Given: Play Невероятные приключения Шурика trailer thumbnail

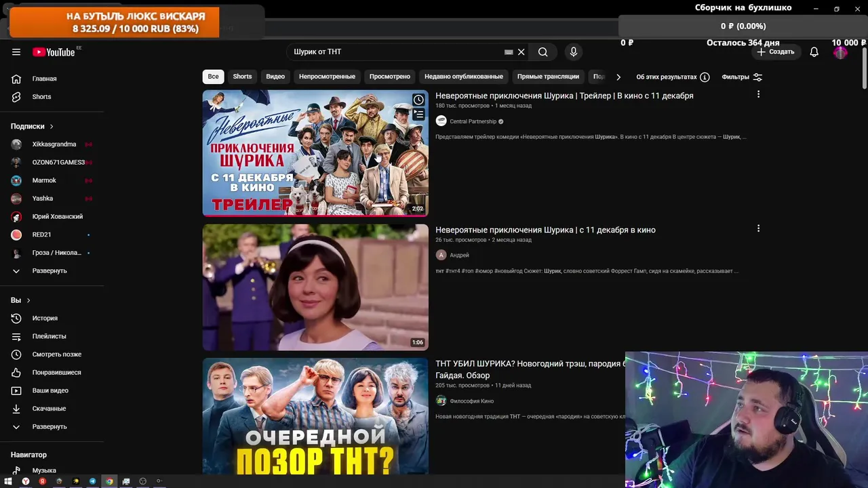Looking at the screenshot, I should pyautogui.click(x=315, y=153).
